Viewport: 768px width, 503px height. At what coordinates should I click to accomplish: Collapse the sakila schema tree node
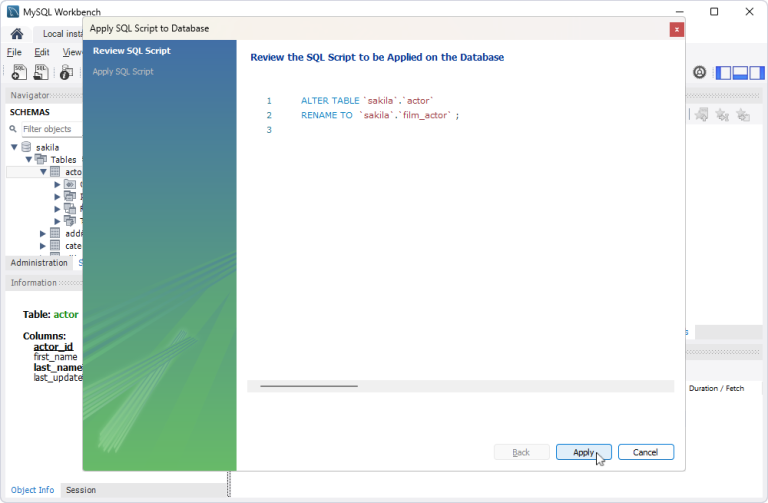pos(14,147)
